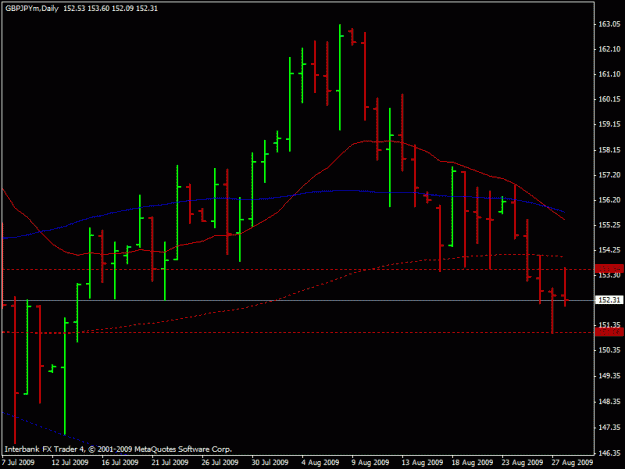
Task: Click the 160.15 price scale value
Action: pos(609,99)
